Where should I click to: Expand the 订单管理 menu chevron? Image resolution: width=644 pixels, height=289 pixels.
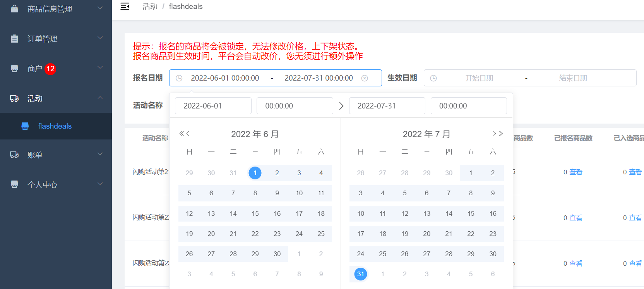(x=100, y=38)
